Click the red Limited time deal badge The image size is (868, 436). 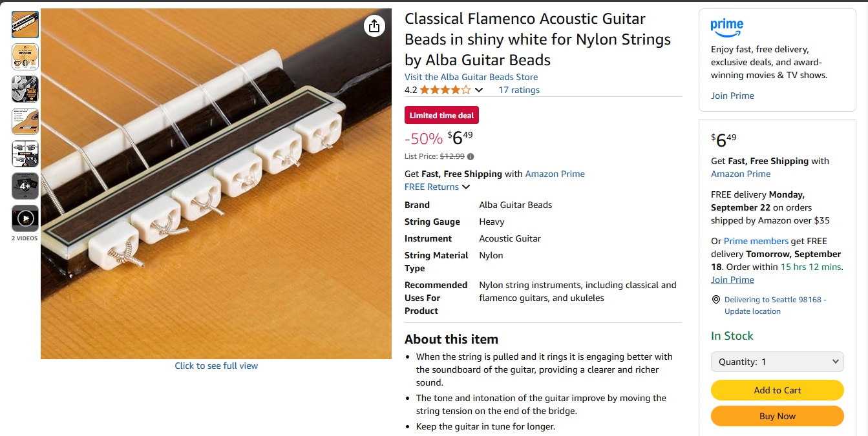pyautogui.click(x=441, y=114)
